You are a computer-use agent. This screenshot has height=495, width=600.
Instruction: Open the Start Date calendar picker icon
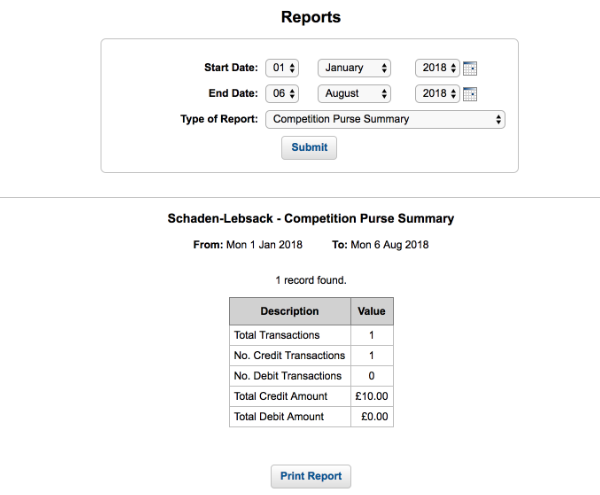tap(470, 68)
